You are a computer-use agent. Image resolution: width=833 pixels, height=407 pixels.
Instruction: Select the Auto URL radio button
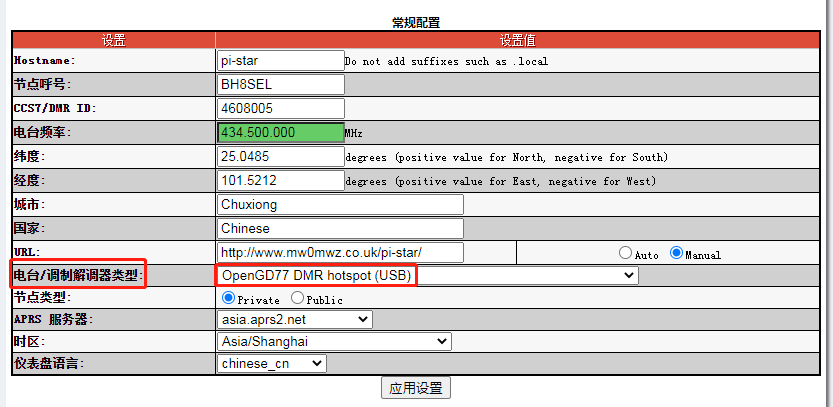pos(626,253)
